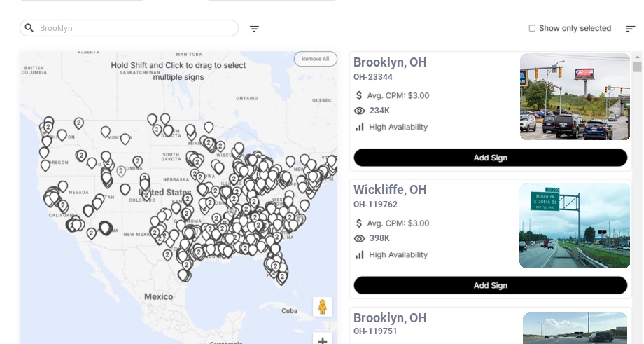Click Remove All button on map
Viewport: 644px width, 344px height.
pyautogui.click(x=315, y=59)
